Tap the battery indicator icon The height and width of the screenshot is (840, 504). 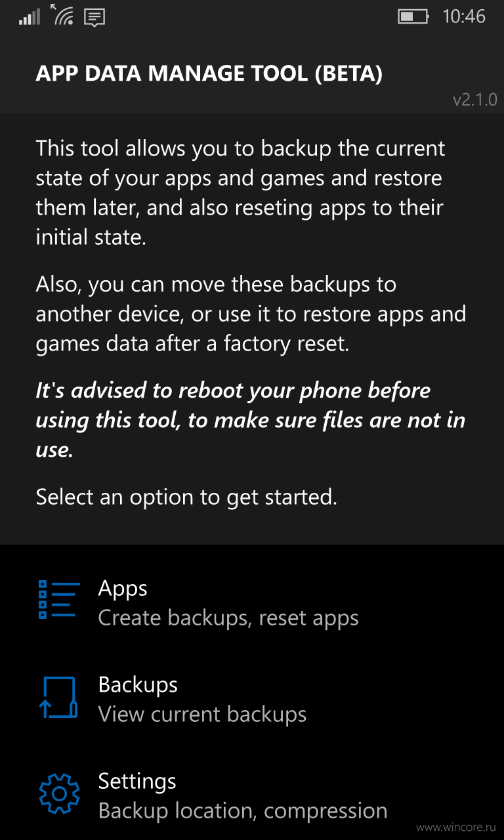tap(413, 16)
